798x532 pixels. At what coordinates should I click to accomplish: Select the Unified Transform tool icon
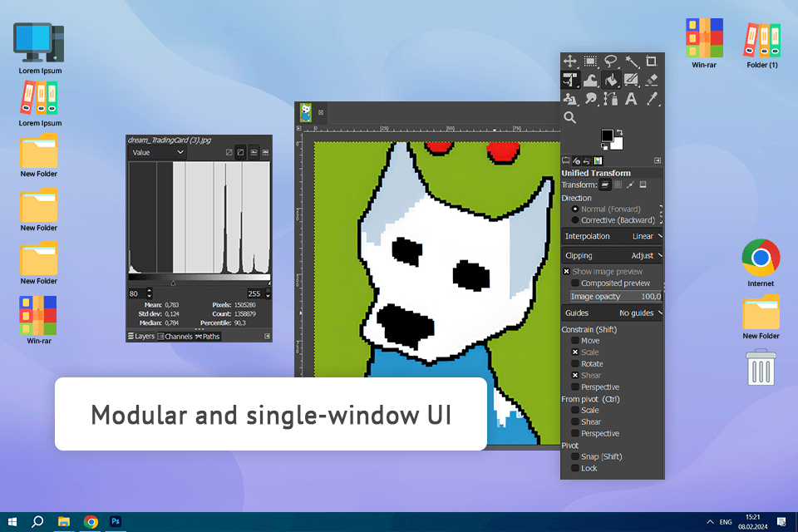(x=570, y=80)
